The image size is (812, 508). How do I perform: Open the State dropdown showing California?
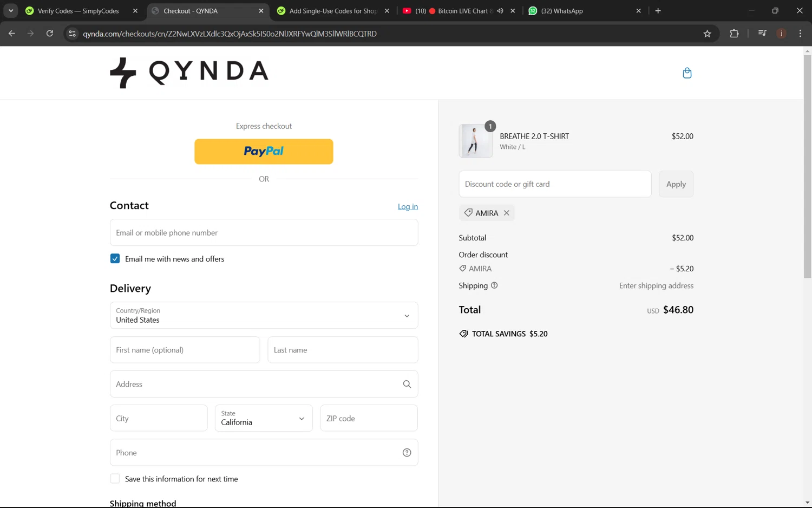264,418
